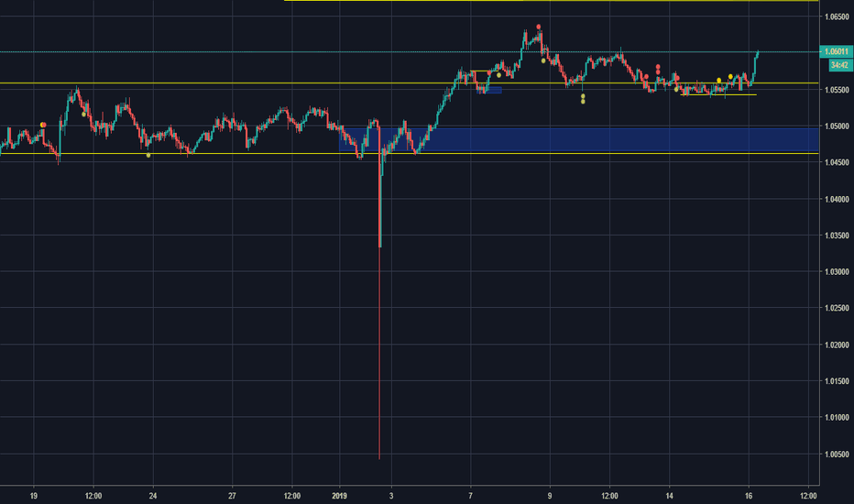Click the date label 24 on time axis
The height and width of the screenshot is (504, 854).
[153, 496]
